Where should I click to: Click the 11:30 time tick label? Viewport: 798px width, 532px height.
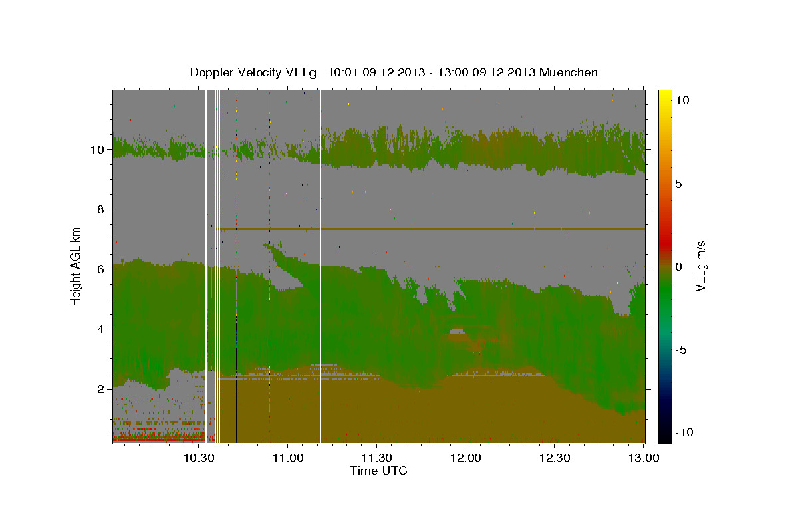377,458
